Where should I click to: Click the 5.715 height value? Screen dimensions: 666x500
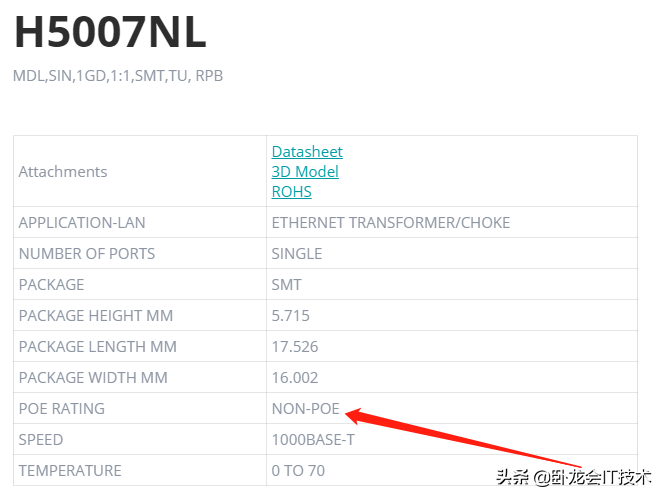291,315
